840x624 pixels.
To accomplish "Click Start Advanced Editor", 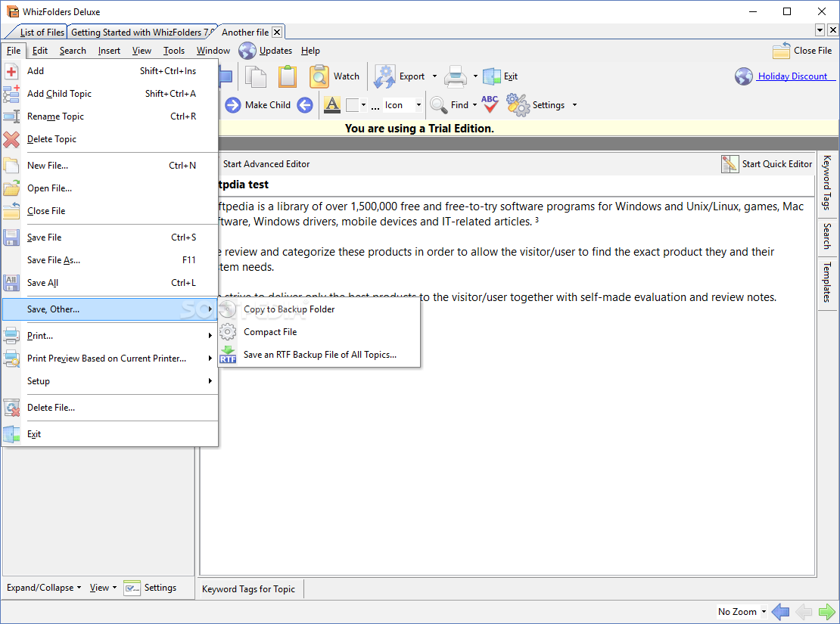I will [266, 164].
